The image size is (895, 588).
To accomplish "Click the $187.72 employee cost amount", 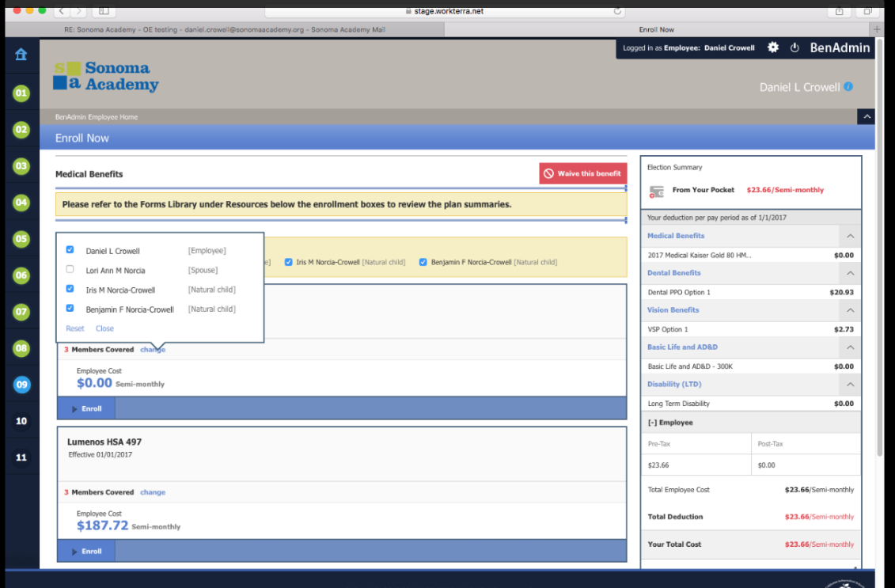I will (103, 525).
